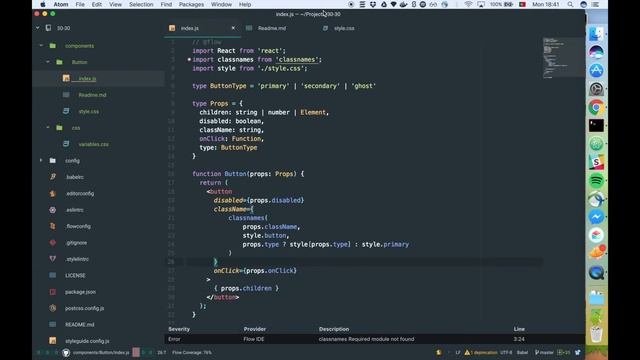This screenshot has height=360, width=640.
Task: Click the .editorconfig file icon
Action: click(x=53, y=193)
